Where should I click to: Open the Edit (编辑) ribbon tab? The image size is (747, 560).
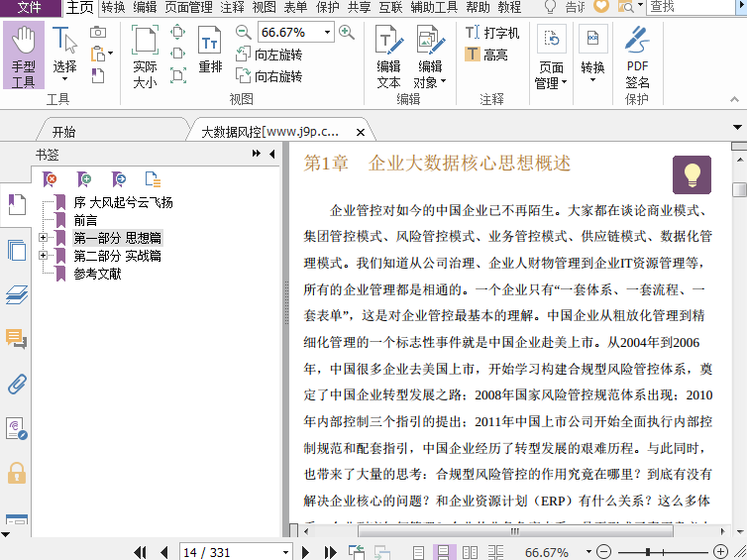(x=145, y=7)
